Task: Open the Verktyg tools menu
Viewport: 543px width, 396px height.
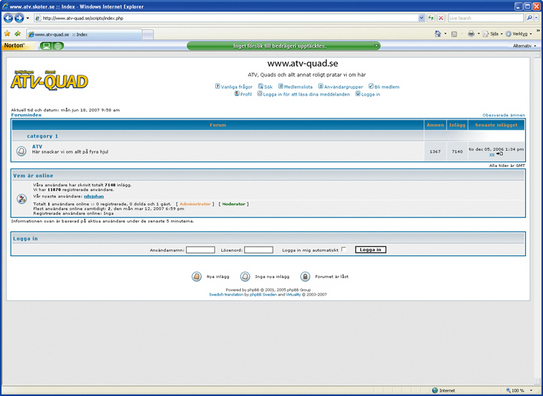Action: pyautogui.click(x=519, y=34)
